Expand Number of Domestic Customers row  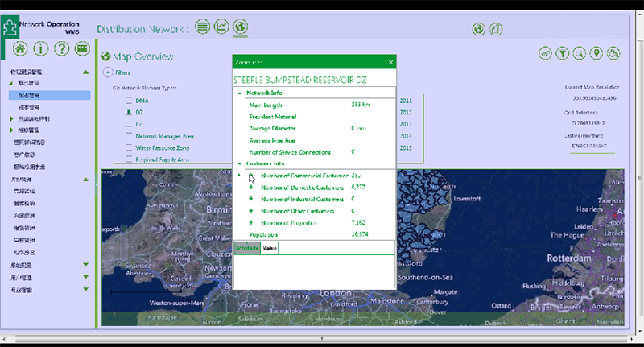251,187
